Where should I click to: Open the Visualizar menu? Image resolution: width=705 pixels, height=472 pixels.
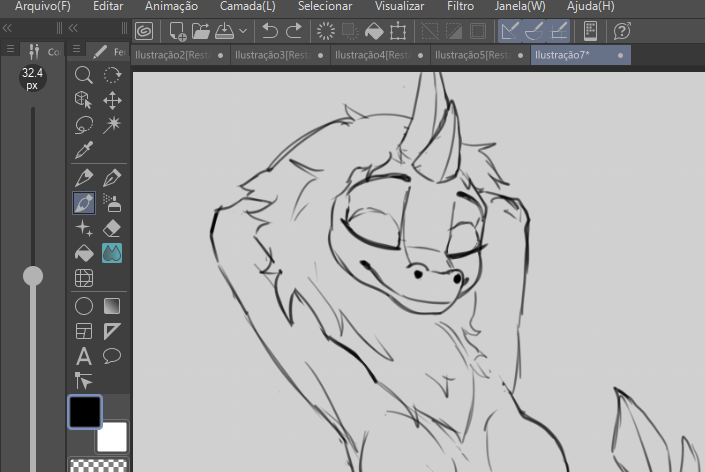click(399, 6)
